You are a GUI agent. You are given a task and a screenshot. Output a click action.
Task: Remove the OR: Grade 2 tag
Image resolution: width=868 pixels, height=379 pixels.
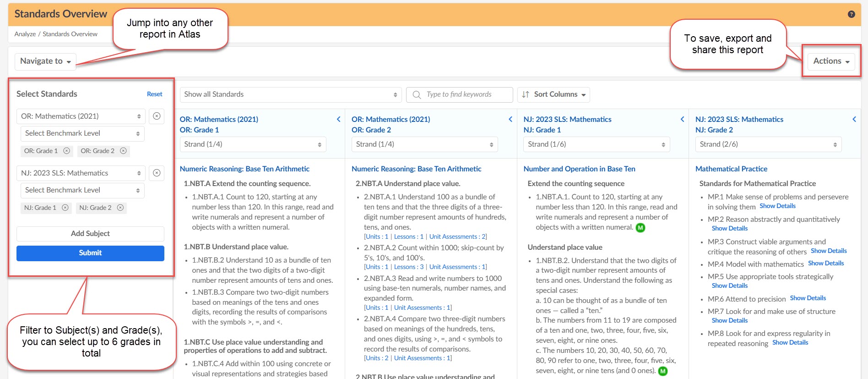[123, 151]
